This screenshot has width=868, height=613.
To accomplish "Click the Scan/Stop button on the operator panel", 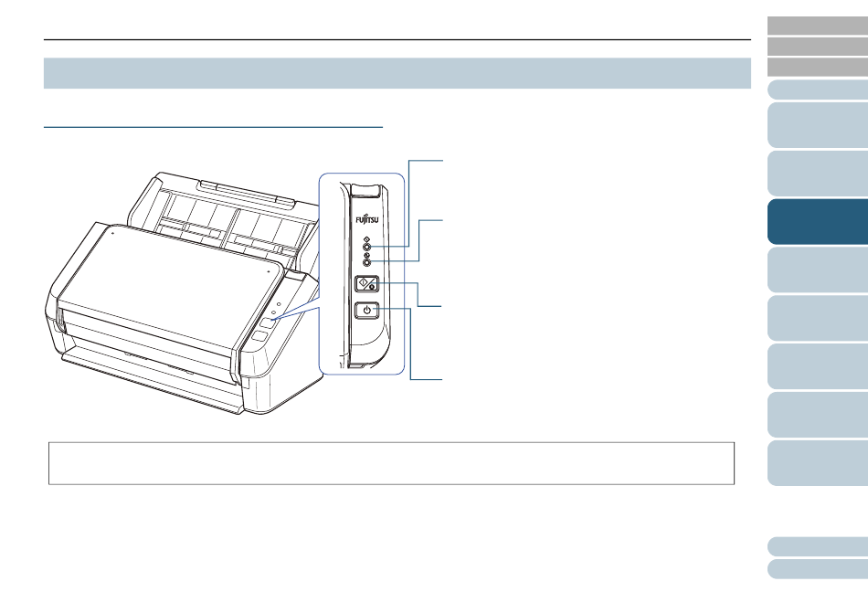I will [366, 284].
